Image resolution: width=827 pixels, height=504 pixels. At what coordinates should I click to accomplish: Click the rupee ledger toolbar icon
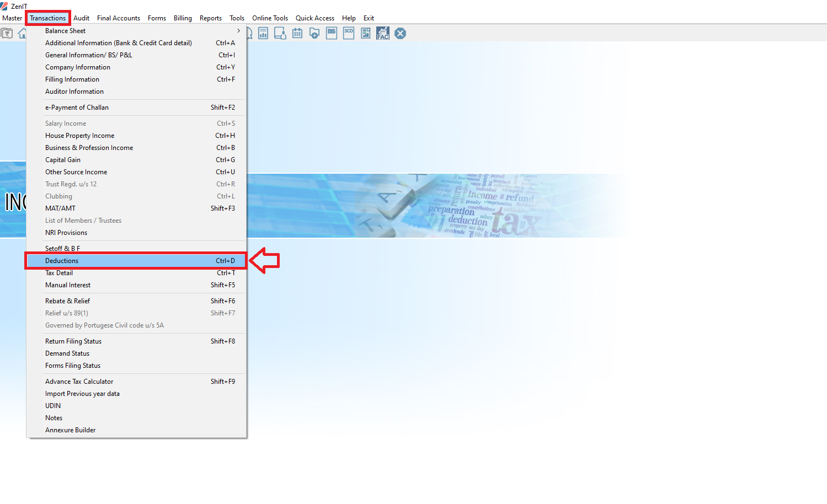(7, 34)
